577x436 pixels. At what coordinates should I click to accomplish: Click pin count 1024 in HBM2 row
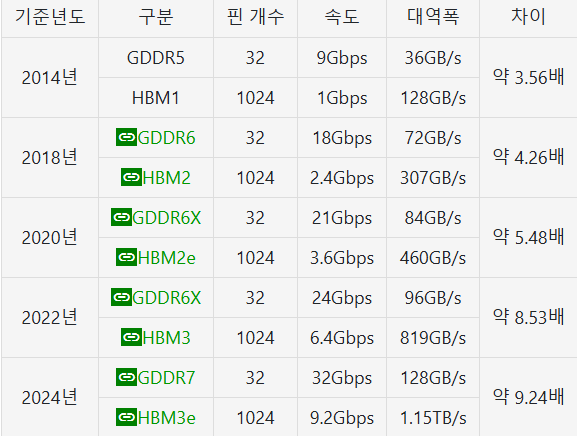[x=255, y=178]
